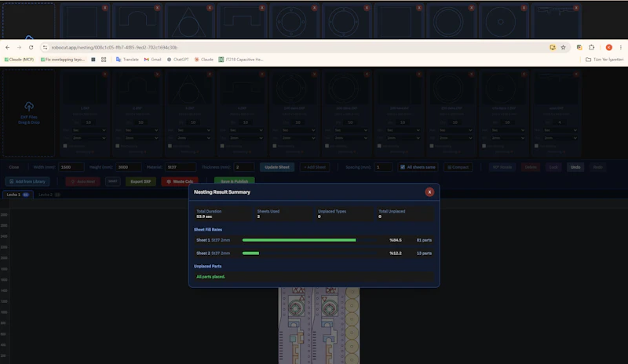The image size is (628, 364).
Task: Toggle the checkbox on the 4.DXF card
Action: point(222,146)
